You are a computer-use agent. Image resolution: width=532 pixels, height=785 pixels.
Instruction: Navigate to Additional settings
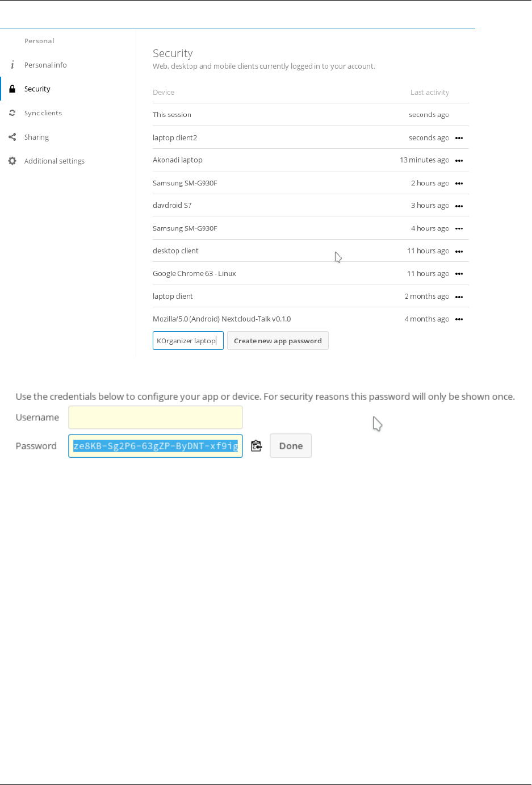tap(55, 161)
